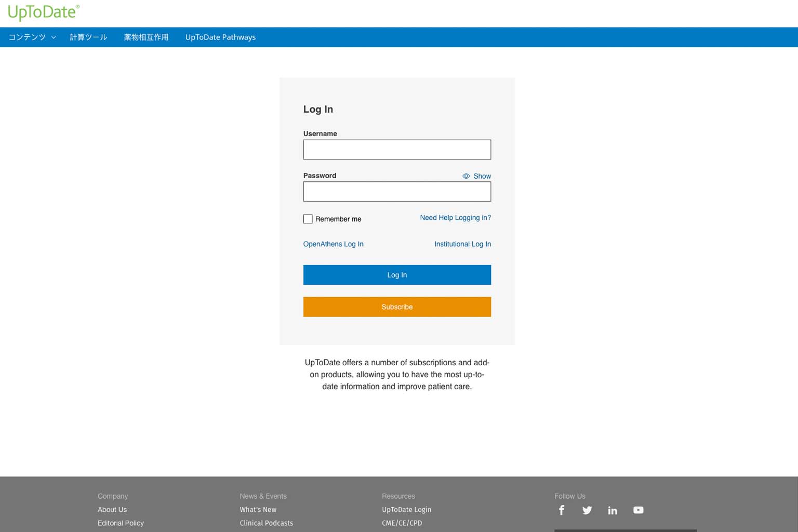
Task: Expand the コンテンツ dropdown menu
Action: pos(32,37)
